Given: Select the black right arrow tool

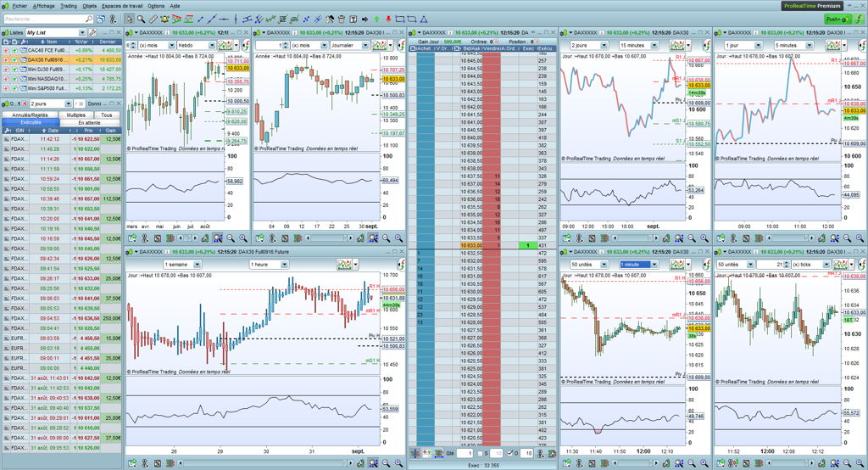Looking at the screenshot, I should [364, 19].
